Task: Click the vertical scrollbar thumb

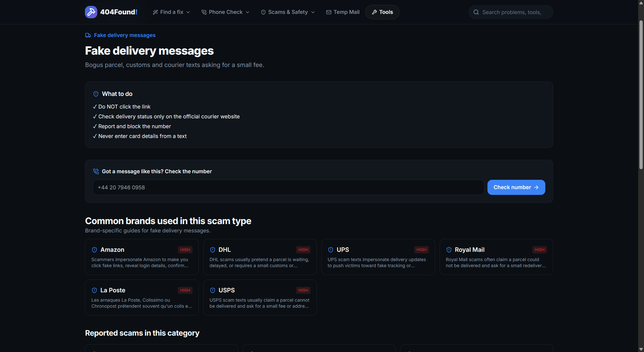Action: click(x=641, y=95)
